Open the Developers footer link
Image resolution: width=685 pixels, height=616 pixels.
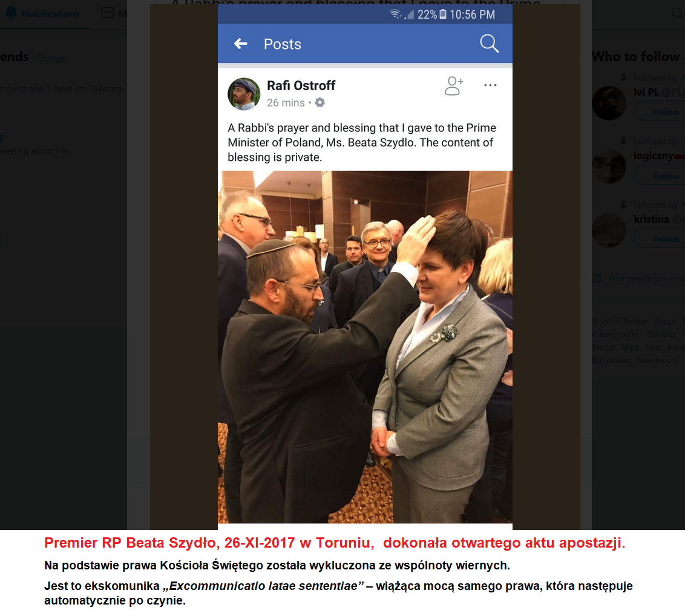pos(657,361)
